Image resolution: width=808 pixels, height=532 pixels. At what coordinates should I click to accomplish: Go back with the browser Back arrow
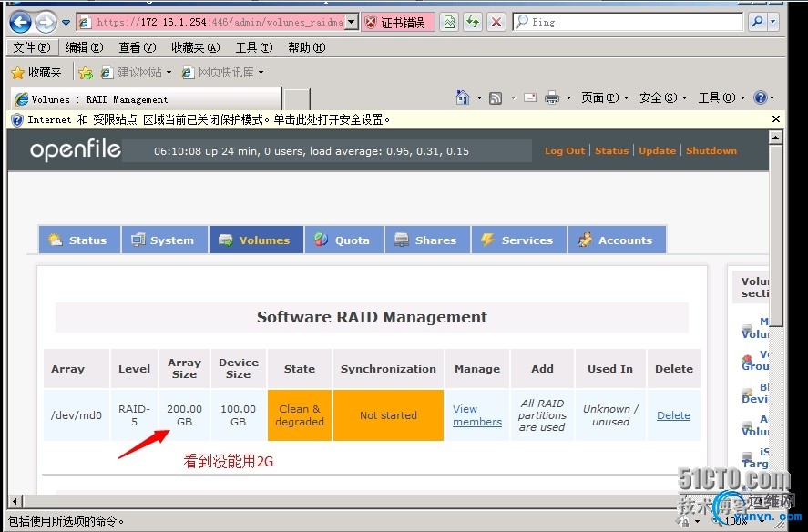21,22
